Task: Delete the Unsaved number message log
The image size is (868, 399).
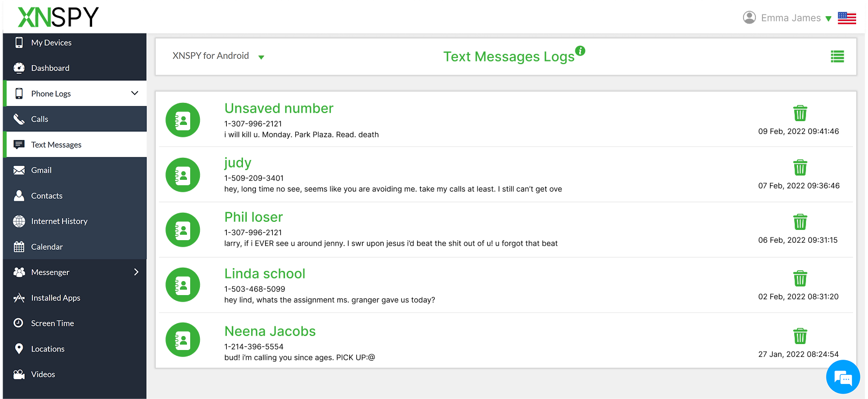Action: [x=800, y=114]
